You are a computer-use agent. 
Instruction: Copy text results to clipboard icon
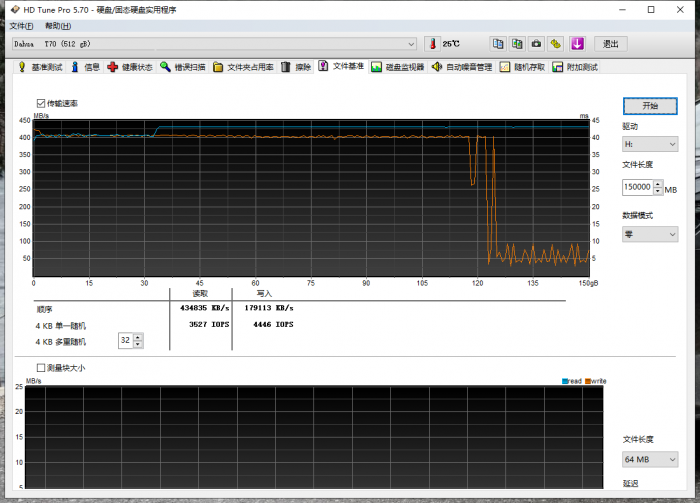click(x=498, y=44)
